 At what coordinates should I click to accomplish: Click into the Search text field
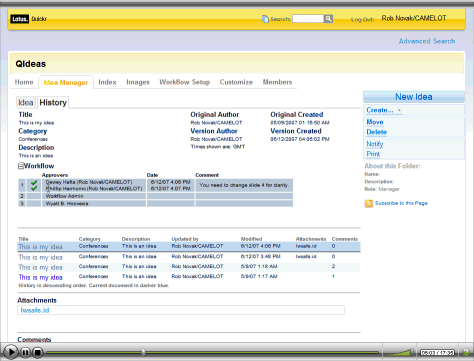pos(308,19)
